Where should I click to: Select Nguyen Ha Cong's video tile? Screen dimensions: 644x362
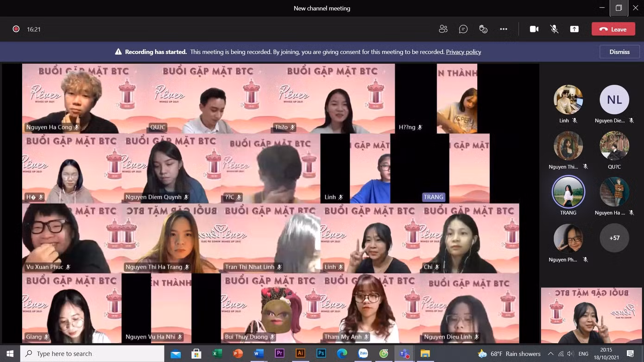84,99
